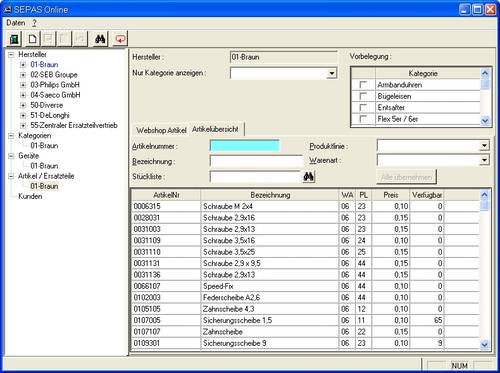This screenshot has width=500, height=373.
Task: Open the Warenart dropdown
Action: [484, 160]
